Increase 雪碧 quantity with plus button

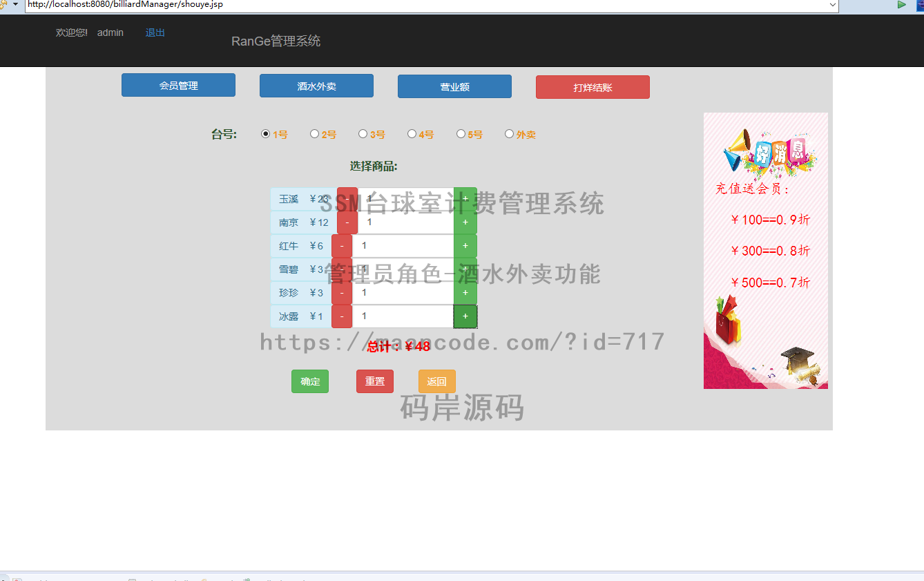click(465, 269)
